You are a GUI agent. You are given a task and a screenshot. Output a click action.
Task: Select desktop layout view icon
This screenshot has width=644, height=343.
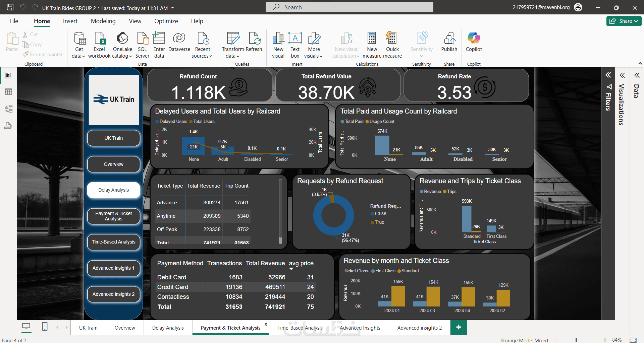coord(26,327)
